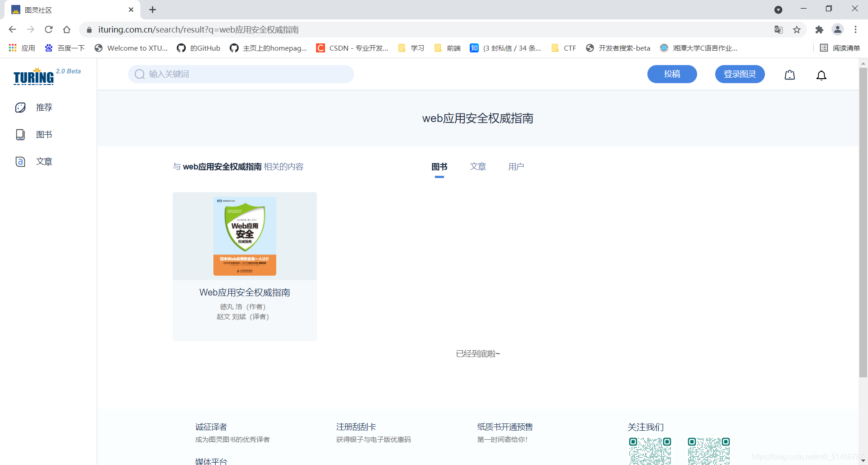Focus the 输入关键词 search field
This screenshot has width=868, height=465.
point(241,74)
